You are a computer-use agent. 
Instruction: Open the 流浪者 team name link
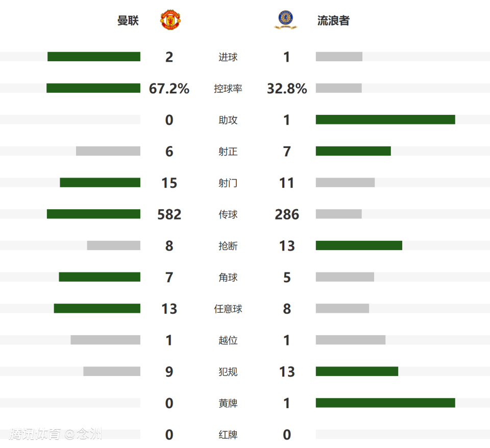tap(333, 21)
